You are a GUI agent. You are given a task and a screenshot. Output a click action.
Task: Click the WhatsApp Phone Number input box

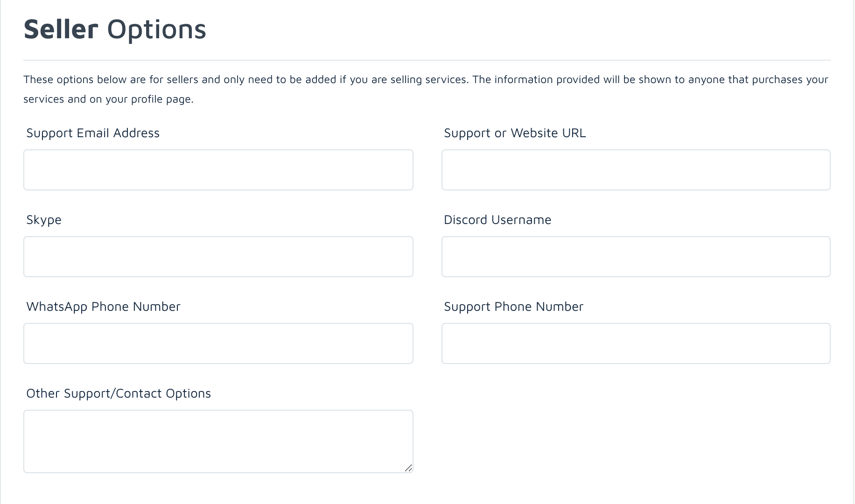(218, 343)
